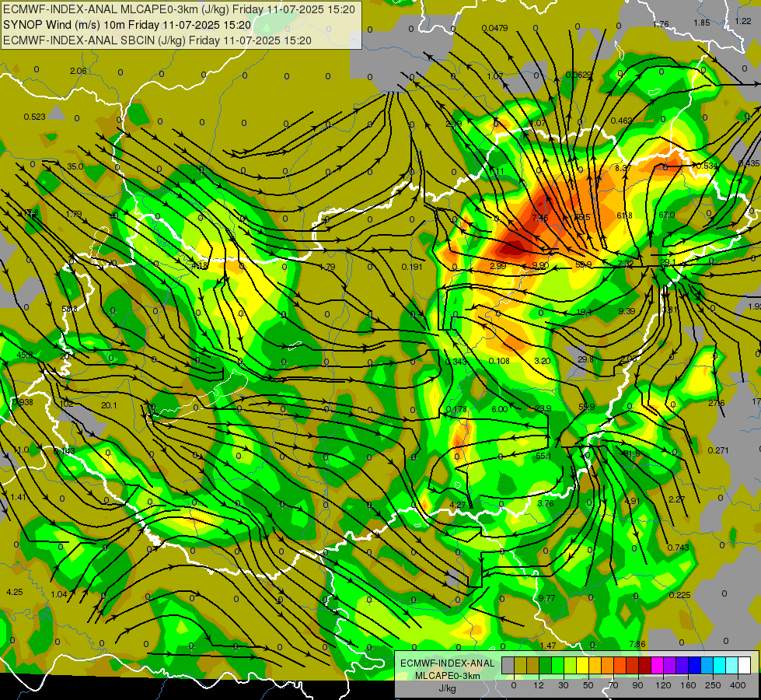
Task: Click the white legend swatch
Action: [x=745, y=665]
